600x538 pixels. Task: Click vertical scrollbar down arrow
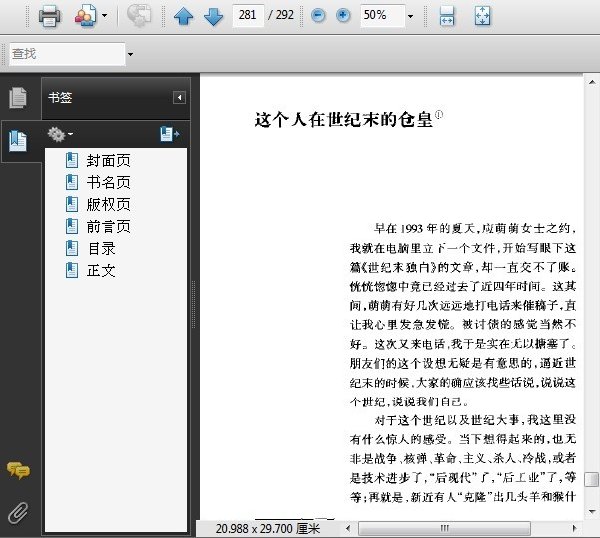[x=592, y=512]
